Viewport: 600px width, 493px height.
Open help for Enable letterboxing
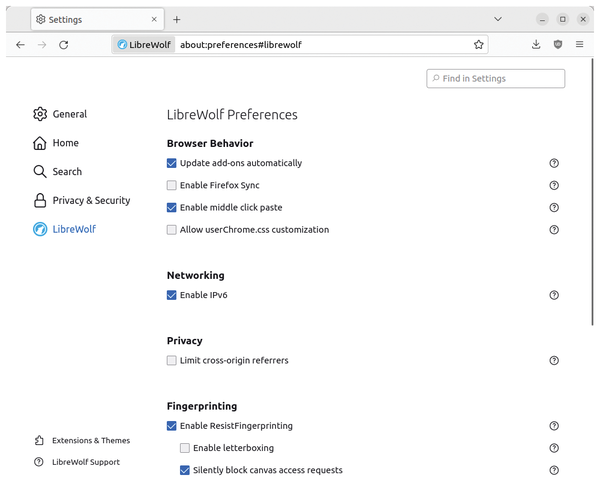click(x=554, y=448)
